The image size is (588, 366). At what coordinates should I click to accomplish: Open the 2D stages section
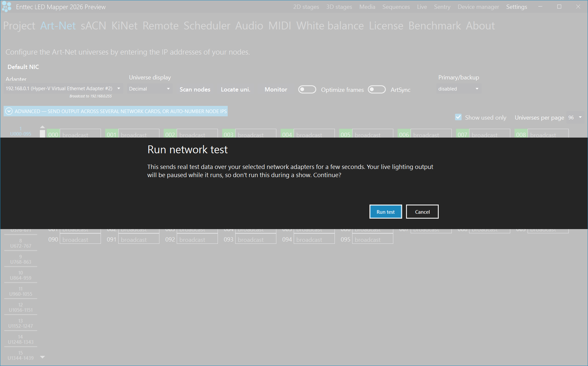[x=306, y=7]
